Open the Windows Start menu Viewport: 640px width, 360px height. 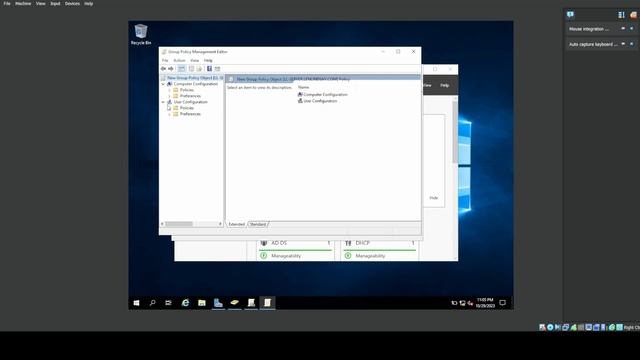(x=136, y=303)
